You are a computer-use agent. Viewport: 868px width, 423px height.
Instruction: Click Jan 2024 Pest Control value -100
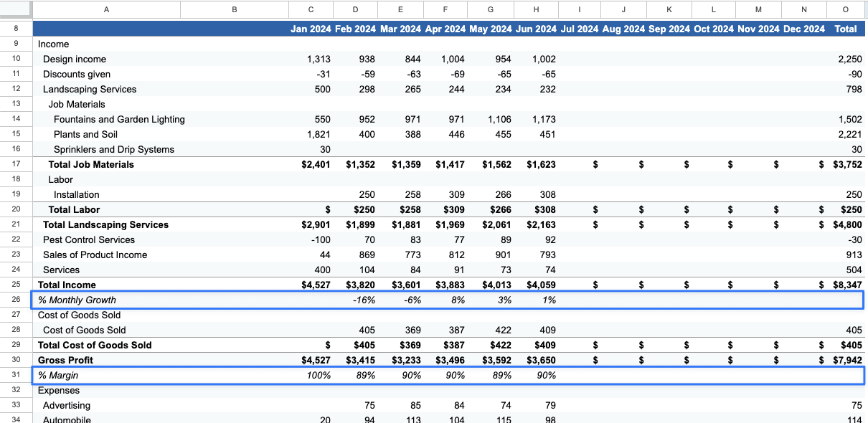coord(322,239)
